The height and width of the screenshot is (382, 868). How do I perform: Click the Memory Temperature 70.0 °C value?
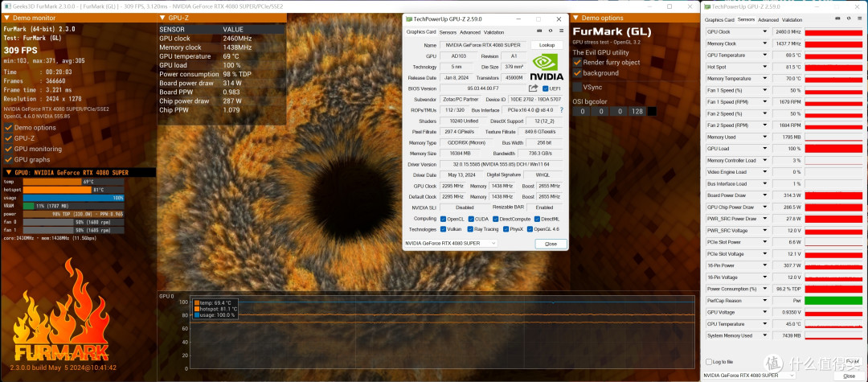point(787,79)
